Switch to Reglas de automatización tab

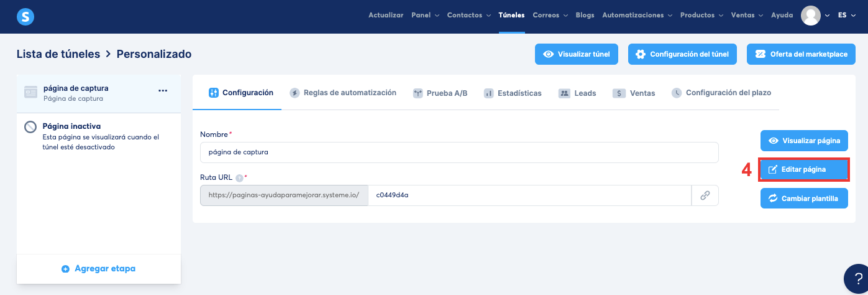343,93
